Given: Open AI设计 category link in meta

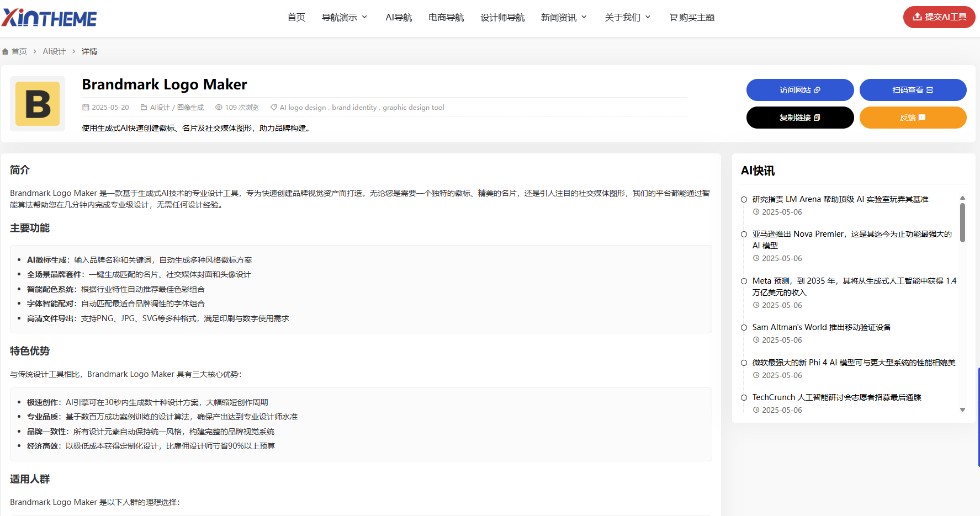Looking at the screenshot, I should click(x=160, y=108).
